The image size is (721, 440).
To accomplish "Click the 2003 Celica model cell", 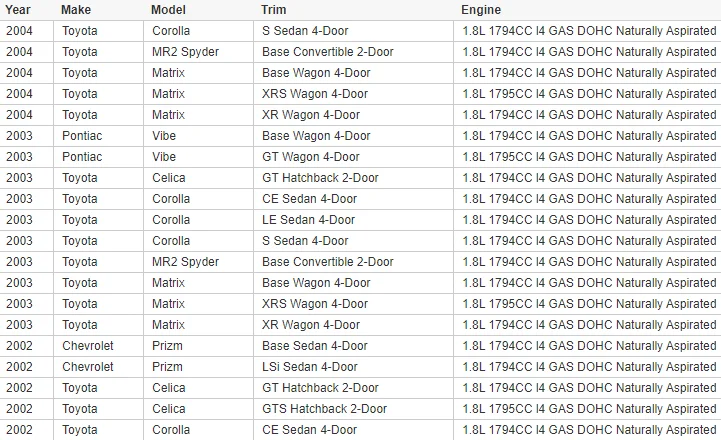I will tap(170, 178).
